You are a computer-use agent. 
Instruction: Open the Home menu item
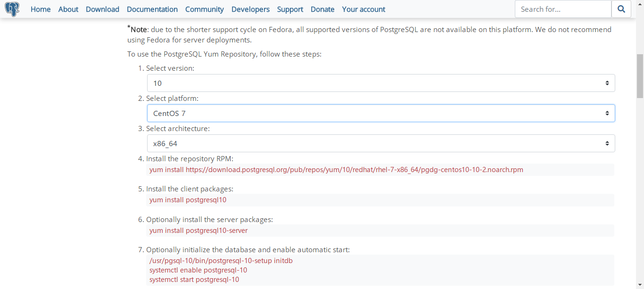pyautogui.click(x=41, y=9)
